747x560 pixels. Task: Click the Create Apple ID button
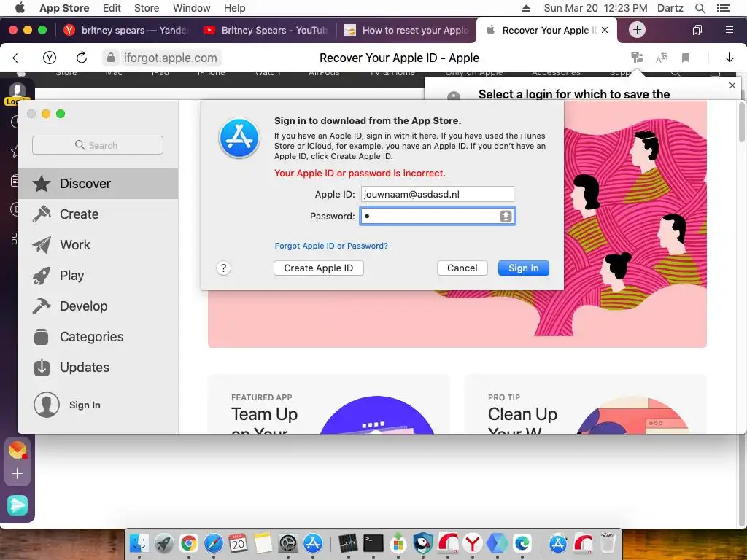[x=319, y=268]
